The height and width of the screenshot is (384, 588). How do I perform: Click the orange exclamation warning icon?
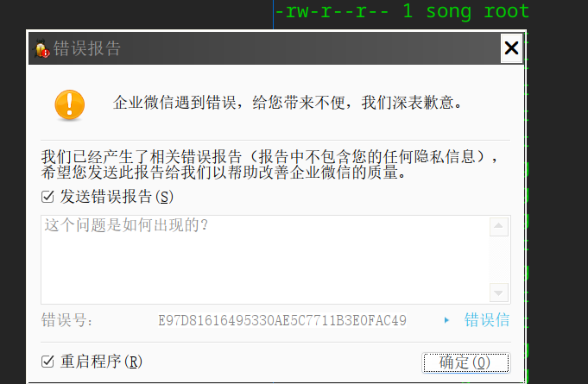(x=69, y=105)
